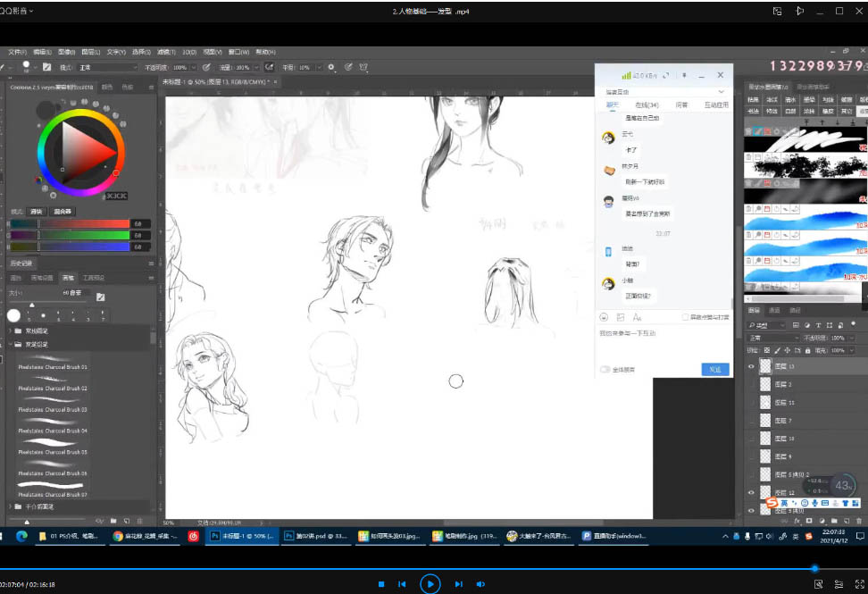The image size is (868, 594).
Task: Open the 滤镜 menu
Action: pos(165,52)
